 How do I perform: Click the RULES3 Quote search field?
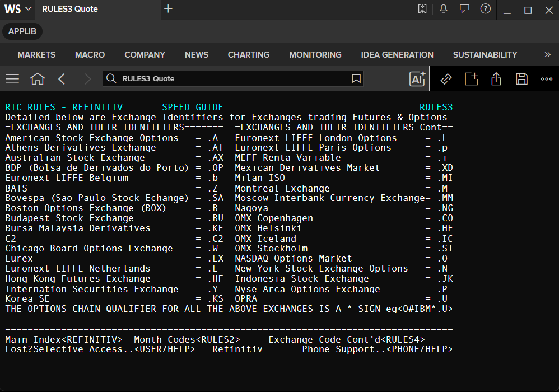233,79
